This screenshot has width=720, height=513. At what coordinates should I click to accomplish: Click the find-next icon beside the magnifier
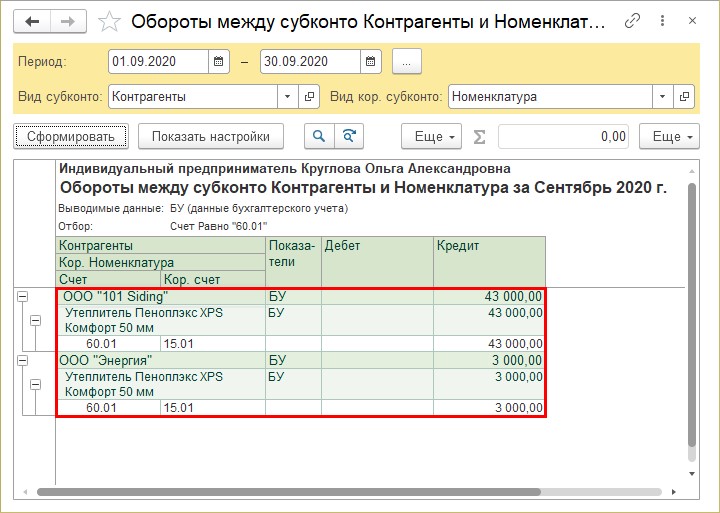[348, 136]
